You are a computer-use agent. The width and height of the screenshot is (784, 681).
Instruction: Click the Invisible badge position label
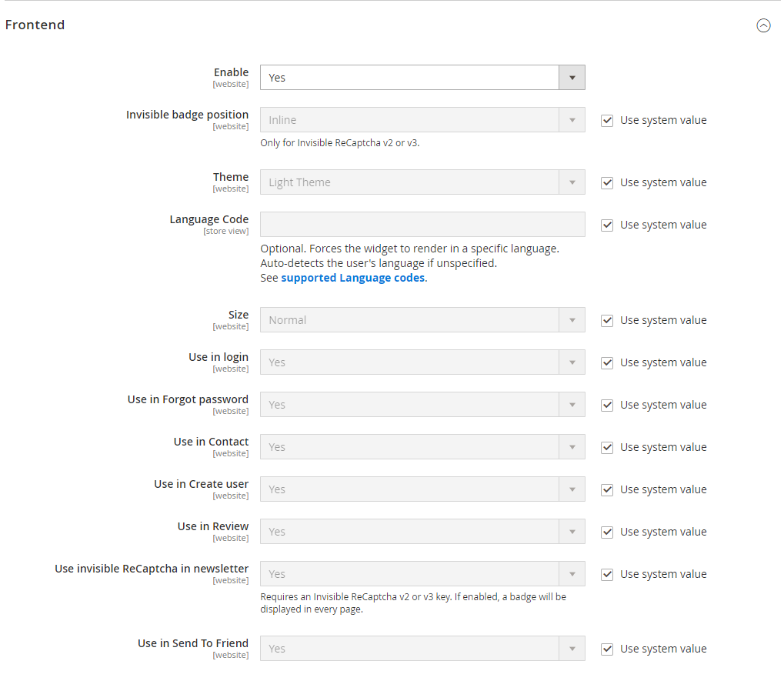[x=187, y=115]
